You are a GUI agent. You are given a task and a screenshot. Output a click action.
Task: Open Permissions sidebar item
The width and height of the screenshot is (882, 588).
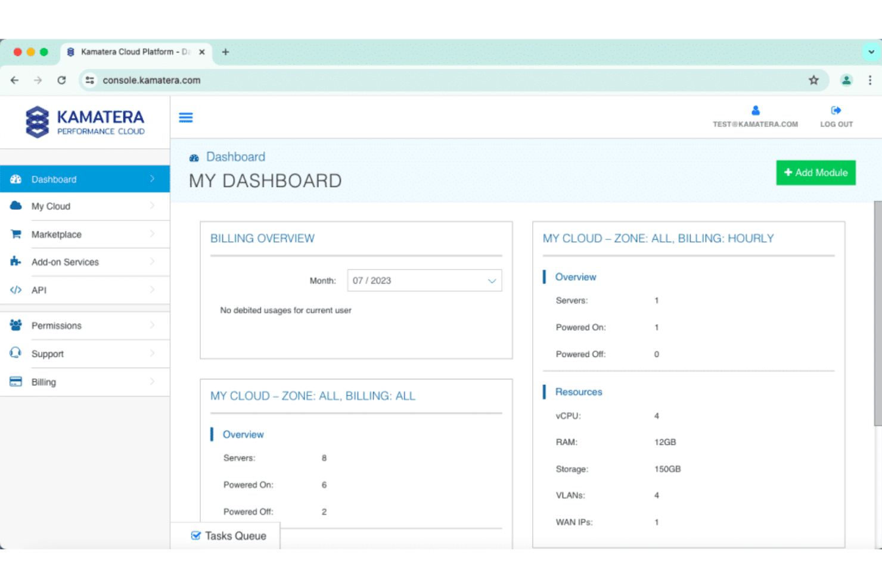(x=85, y=325)
